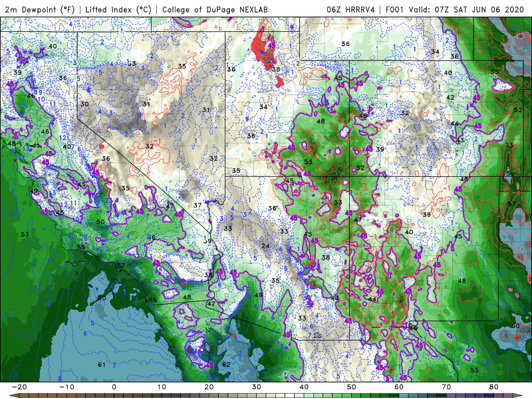Click the white segment of the color bar
The image size is (532, 399).
point(290,396)
